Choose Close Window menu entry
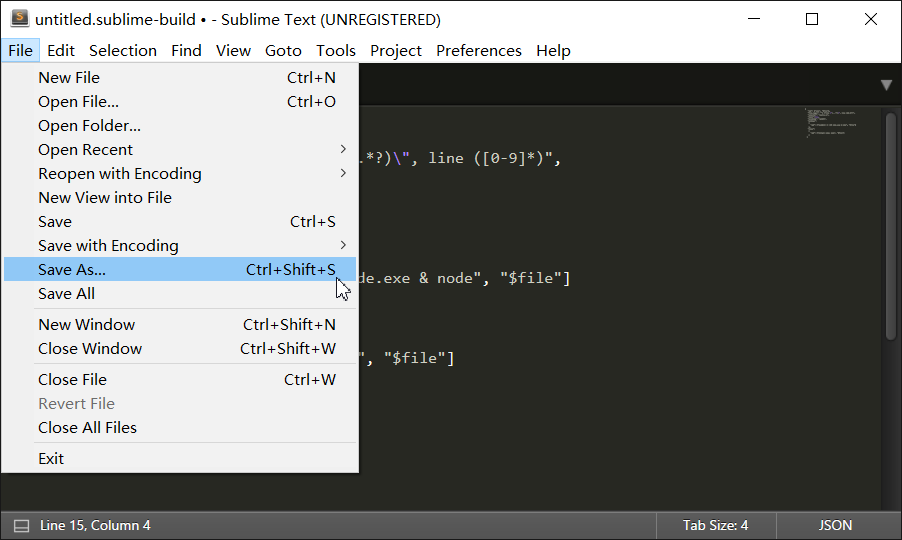Image resolution: width=902 pixels, height=540 pixels. pyautogui.click(x=180, y=348)
